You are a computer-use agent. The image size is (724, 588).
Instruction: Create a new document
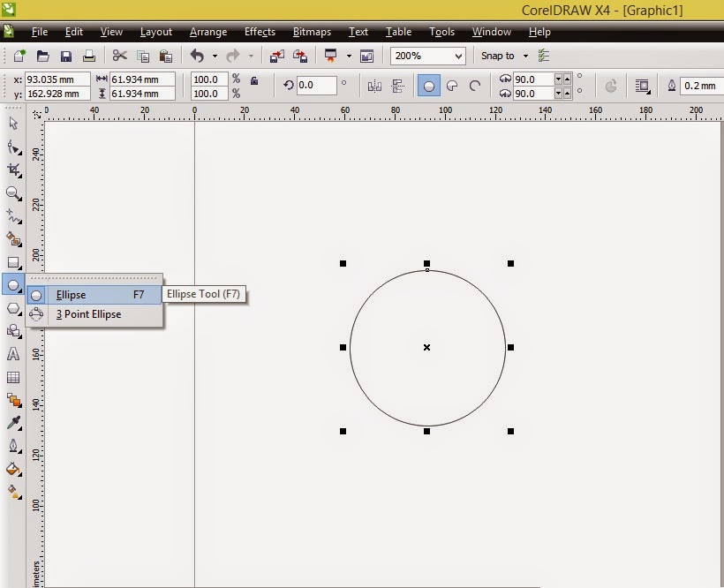click(x=19, y=56)
